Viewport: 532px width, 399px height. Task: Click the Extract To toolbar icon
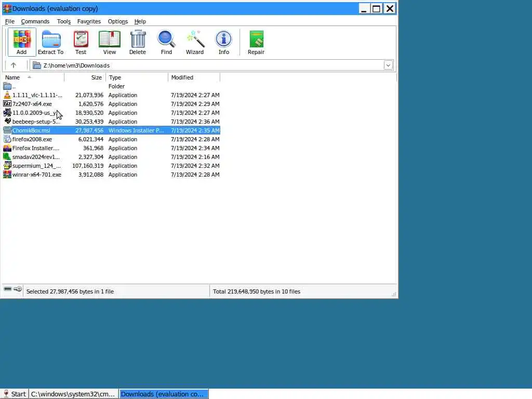click(51, 39)
